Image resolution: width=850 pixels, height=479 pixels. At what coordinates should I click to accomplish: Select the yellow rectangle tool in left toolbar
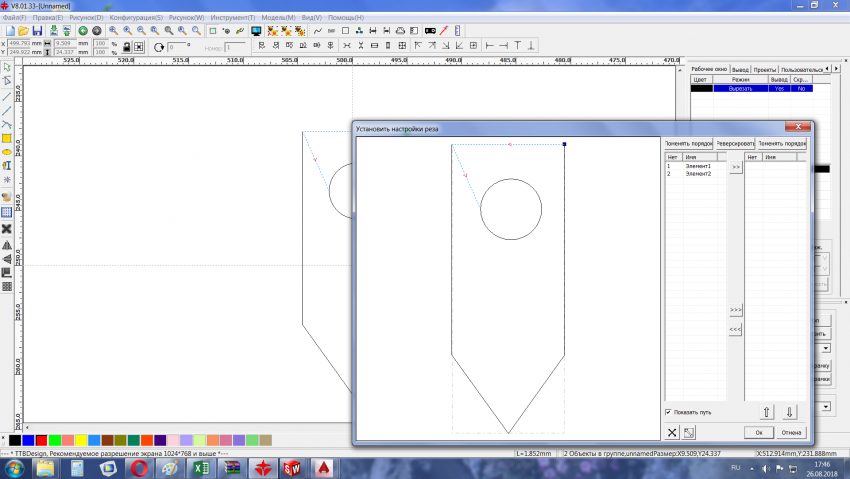click(7, 138)
